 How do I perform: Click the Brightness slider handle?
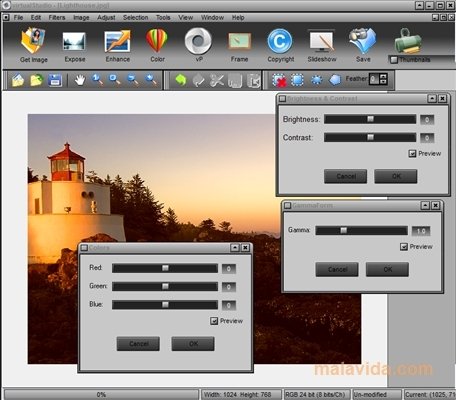pos(370,119)
